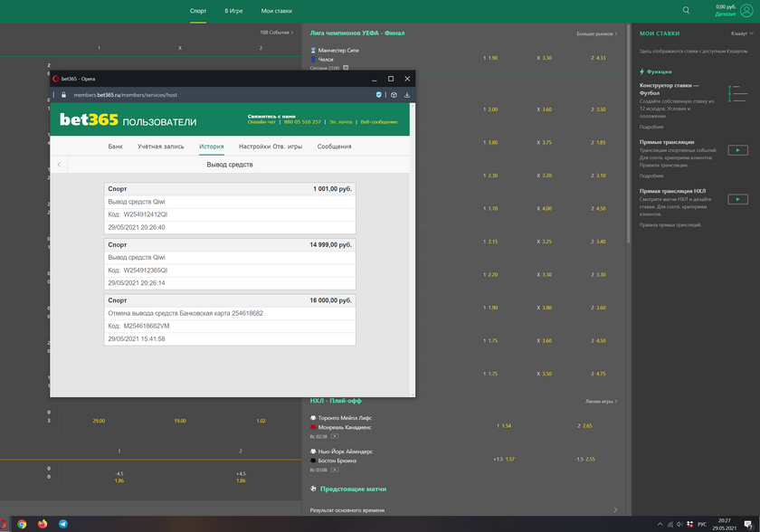The image size is (760, 532).
Task: Select the 1.02 odds in left panel
Action: pos(261,421)
